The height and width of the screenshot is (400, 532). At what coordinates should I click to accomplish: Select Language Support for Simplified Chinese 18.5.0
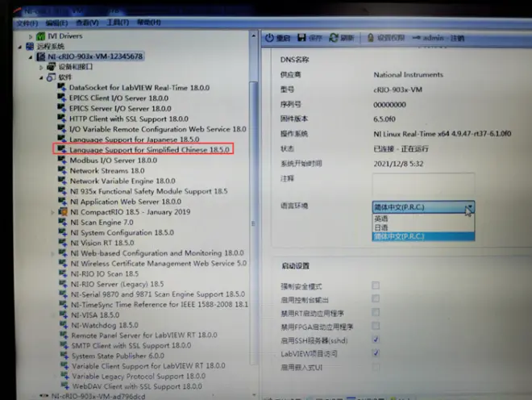(149, 149)
